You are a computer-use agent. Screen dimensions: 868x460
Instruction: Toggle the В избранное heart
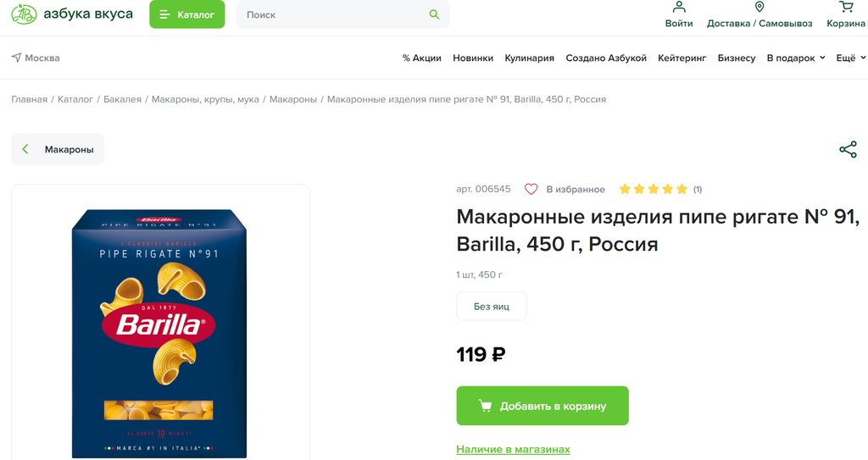pyautogui.click(x=531, y=189)
